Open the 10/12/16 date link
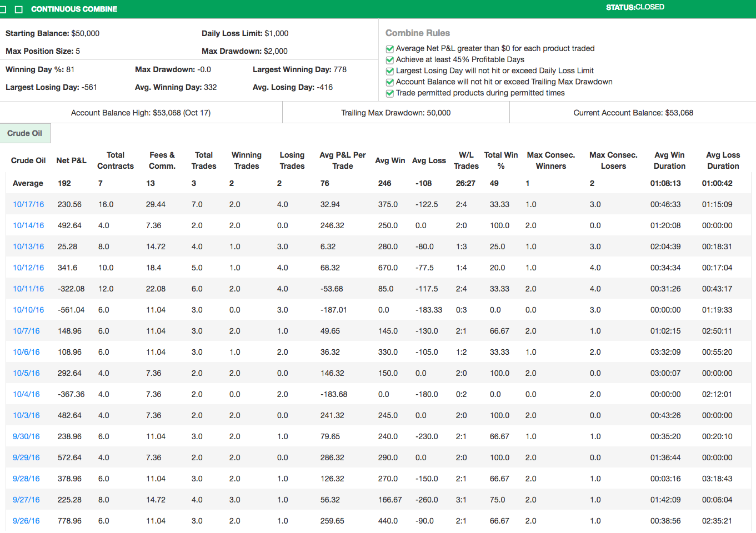Image resolution: width=756 pixels, height=533 pixels. (28, 268)
